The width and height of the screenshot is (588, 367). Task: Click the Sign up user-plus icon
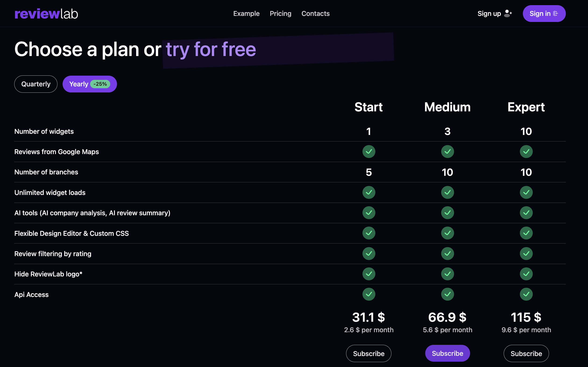pyautogui.click(x=508, y=13)
